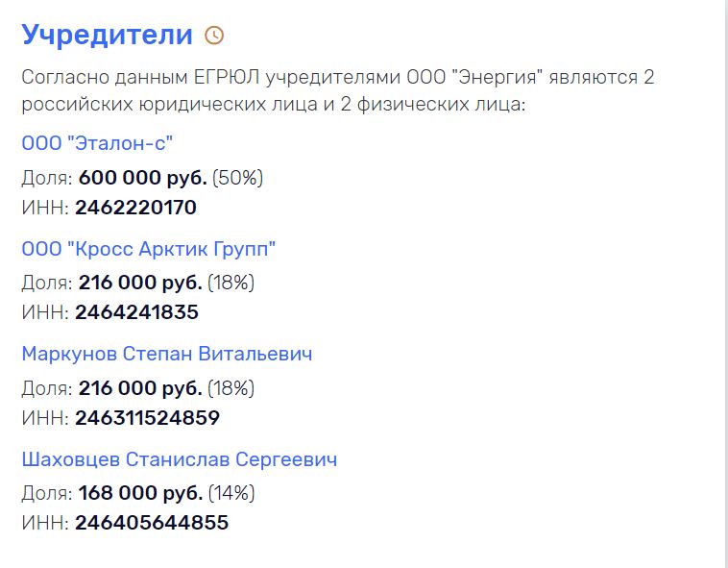The height and width of the screenshot is (568, 728).
Task: Click the (14%) share percentage
Action: click(x=231, y=493)
